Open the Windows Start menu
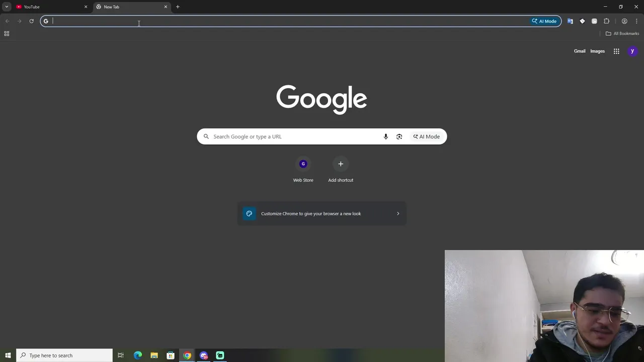 (8, 355)
